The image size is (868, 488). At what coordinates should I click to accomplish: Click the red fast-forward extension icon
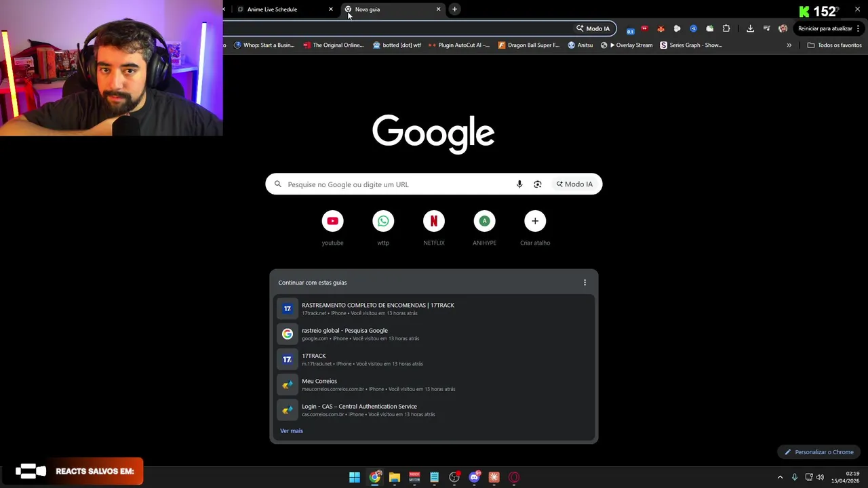pos(644,28)
